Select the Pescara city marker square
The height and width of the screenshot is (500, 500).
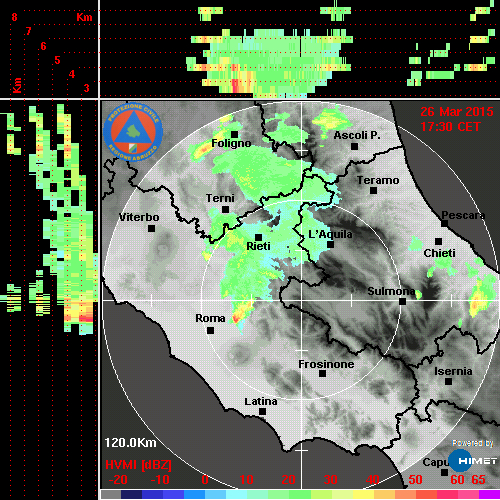(x=445, y=223)
